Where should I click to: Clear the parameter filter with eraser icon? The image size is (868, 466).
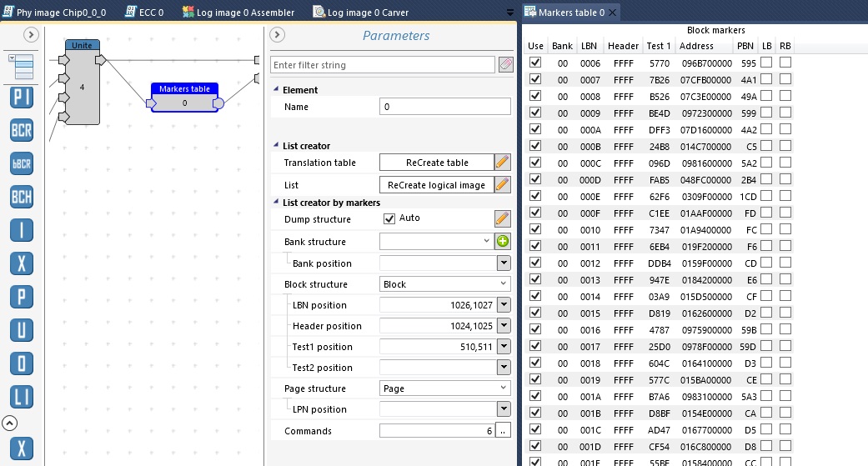505,65
